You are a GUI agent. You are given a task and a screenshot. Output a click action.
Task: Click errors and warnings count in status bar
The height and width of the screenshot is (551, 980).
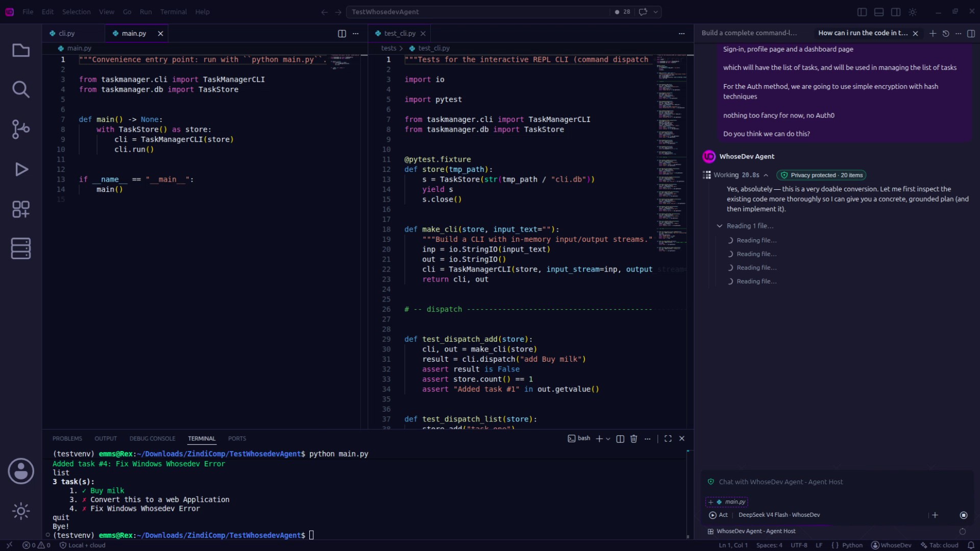(x=37, y=545)
